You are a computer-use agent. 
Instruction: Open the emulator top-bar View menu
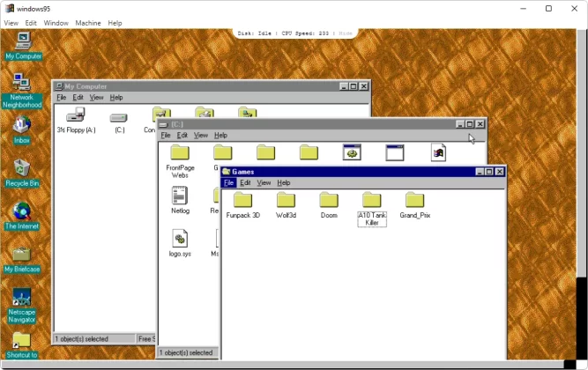coord(11,23)
